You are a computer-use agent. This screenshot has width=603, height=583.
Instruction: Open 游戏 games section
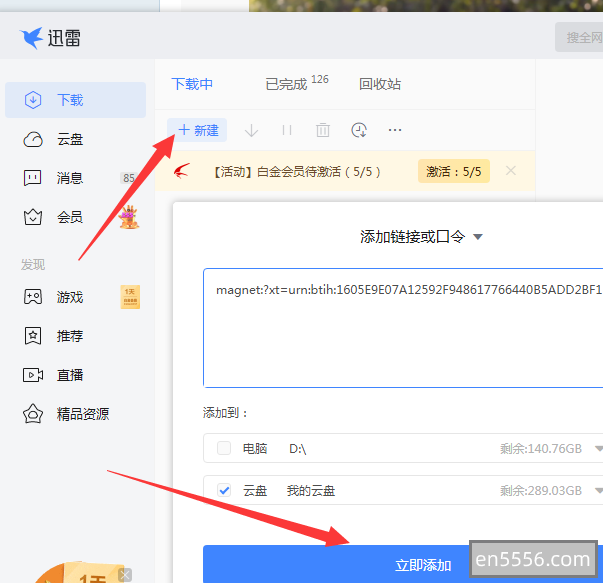coord(70,297)
